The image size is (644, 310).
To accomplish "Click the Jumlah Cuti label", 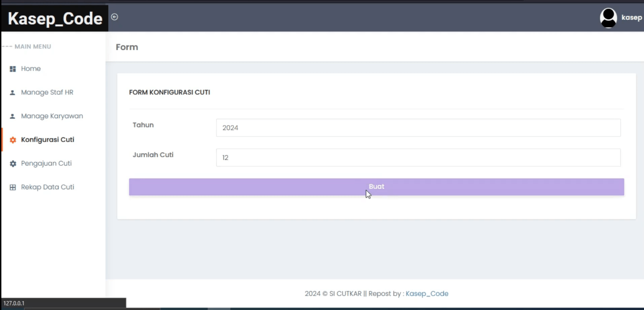I will pos(153,155).
